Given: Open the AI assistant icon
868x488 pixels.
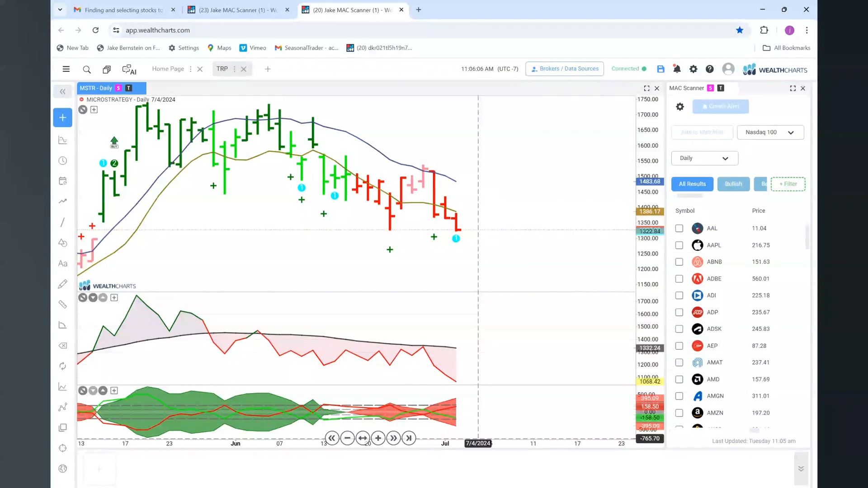Looking at the screenshot, I should [x=129, y=70].
